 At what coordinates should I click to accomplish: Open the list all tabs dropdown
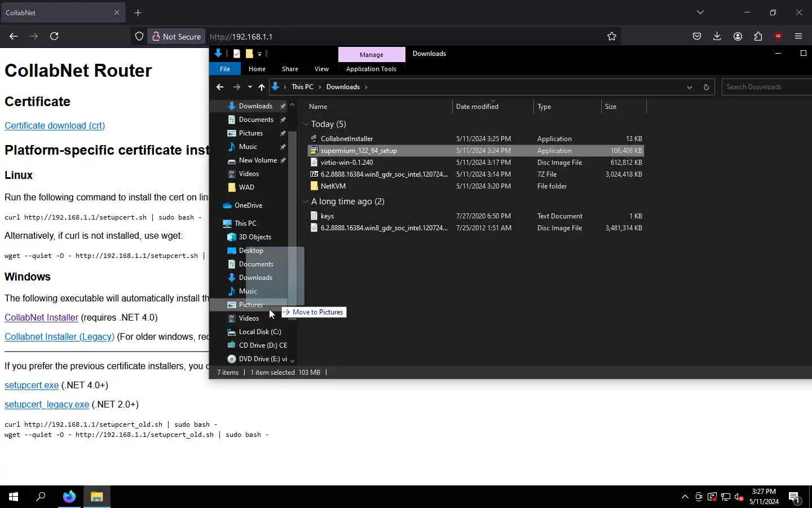point(700,12)
